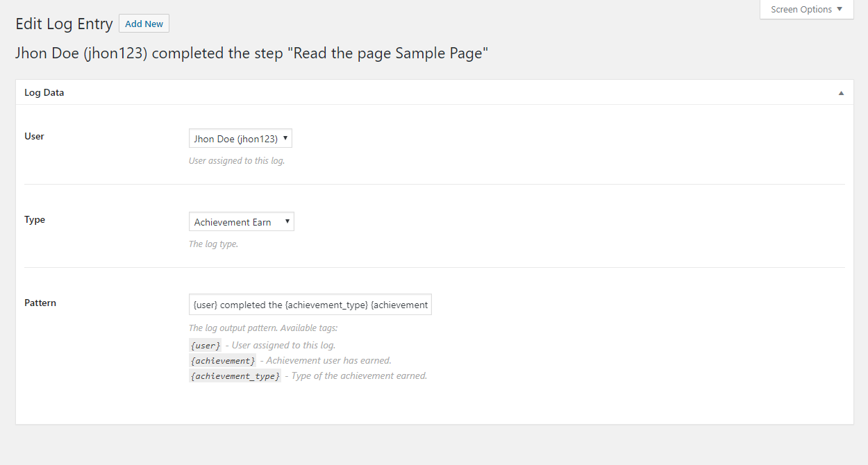Click the Type field label
This screenshot has height=465, width=868.
tap(35, 219)
